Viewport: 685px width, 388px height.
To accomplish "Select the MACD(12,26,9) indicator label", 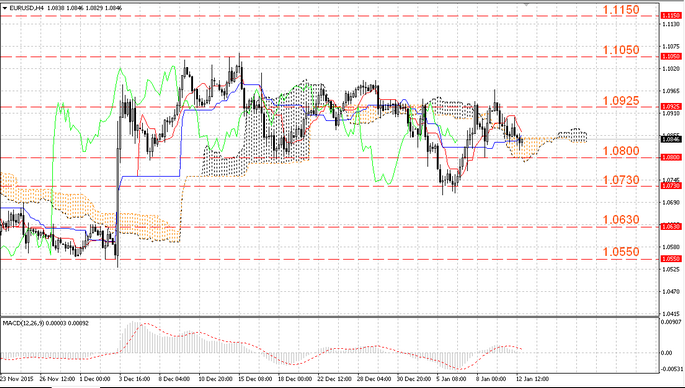I will click(x=23, y=323).
